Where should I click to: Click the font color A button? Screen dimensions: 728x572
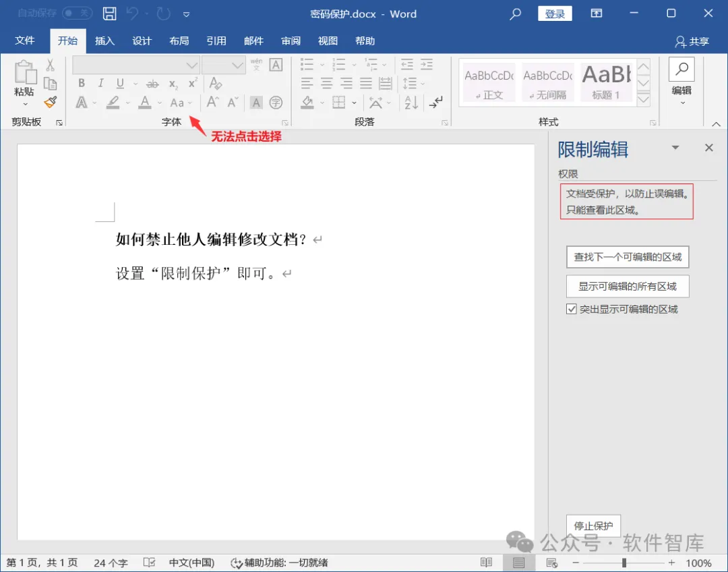pos(145,103)
